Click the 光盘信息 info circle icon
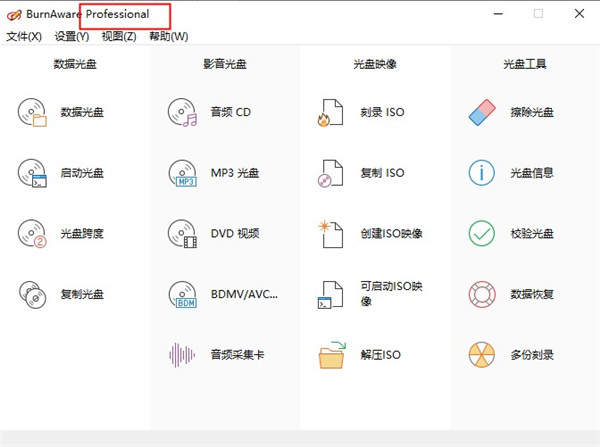The image size is (600, 447). [482, 173]
